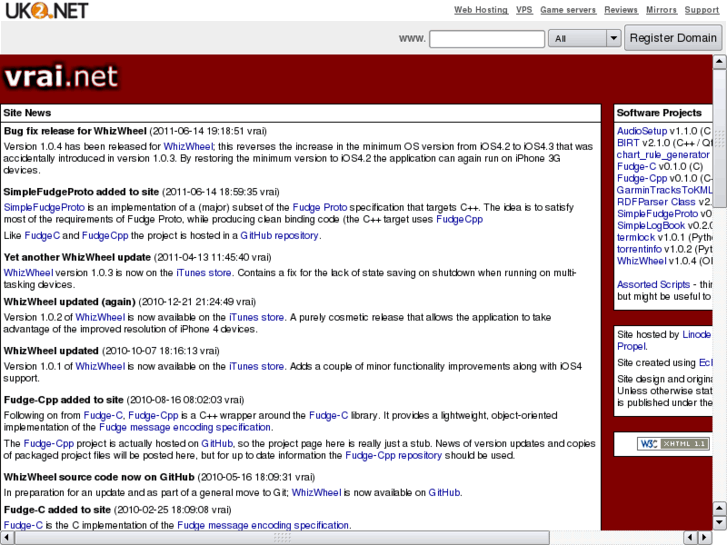Click the Fudge-C link starting the last news item
Screen dimensions: 727x545
pos(23,526)
